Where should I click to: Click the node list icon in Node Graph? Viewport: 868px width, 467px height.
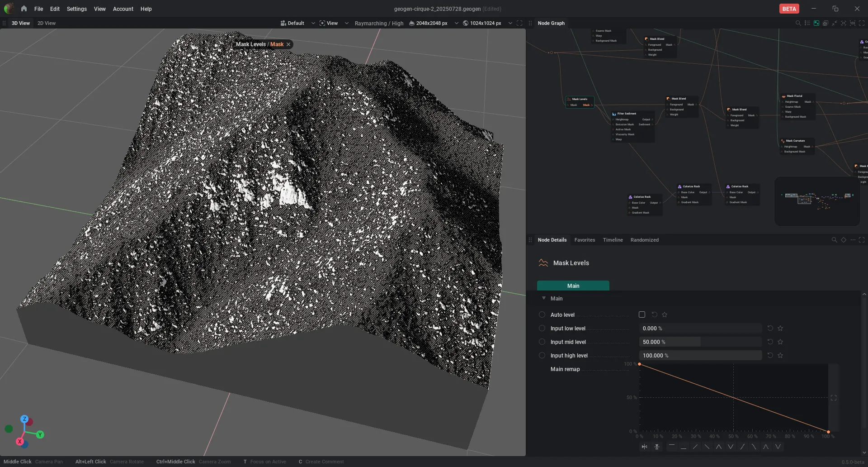tap(807, 23)
